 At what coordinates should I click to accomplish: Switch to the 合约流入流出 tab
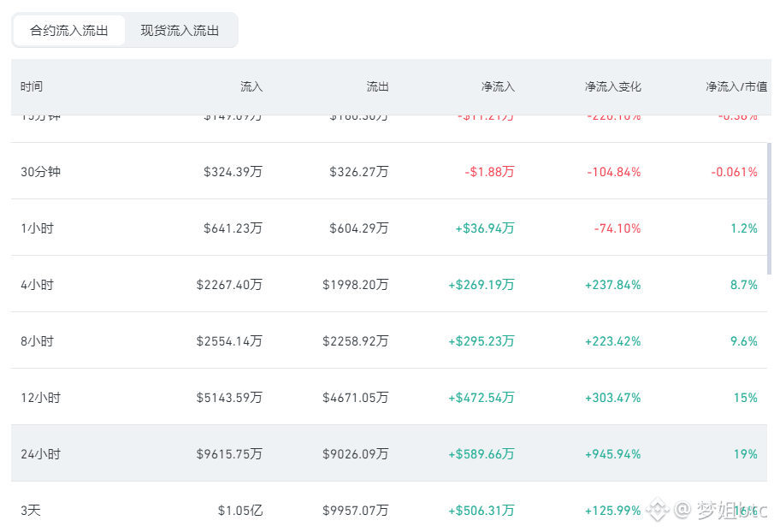pyautogui.click(x=68, y=31)
